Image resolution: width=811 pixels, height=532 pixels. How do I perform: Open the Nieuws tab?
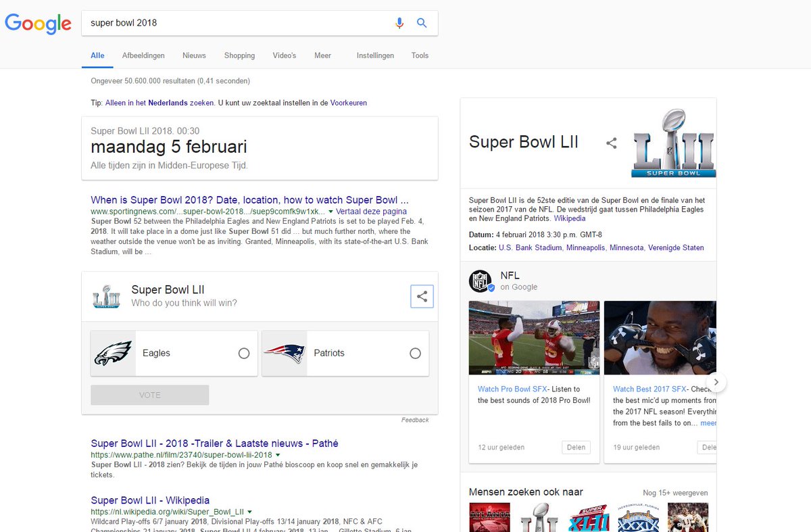pos(194,55)
